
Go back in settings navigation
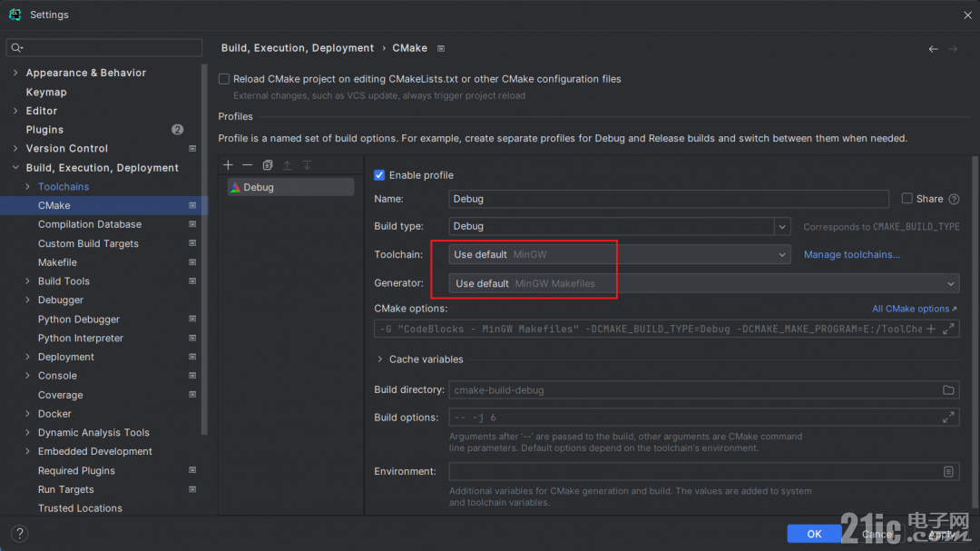[x=933, y=49]
